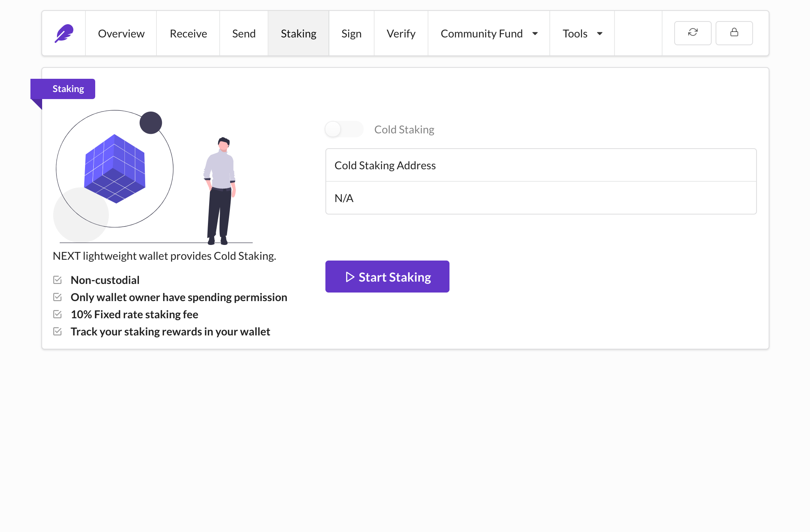Click the Cold Staking Address N/A field
Image resolution: width=810 pixels, height=532 pixels.
(540, 198)
